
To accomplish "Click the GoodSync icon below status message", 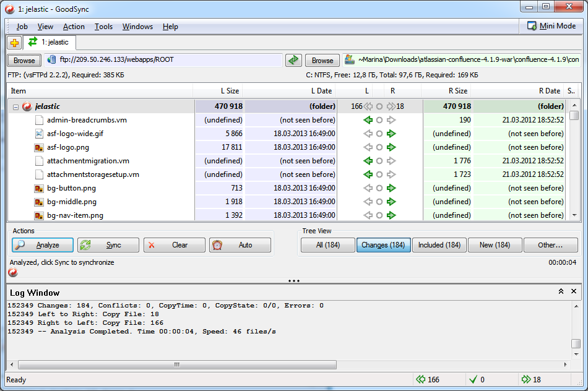I will (x=13, y=273).
